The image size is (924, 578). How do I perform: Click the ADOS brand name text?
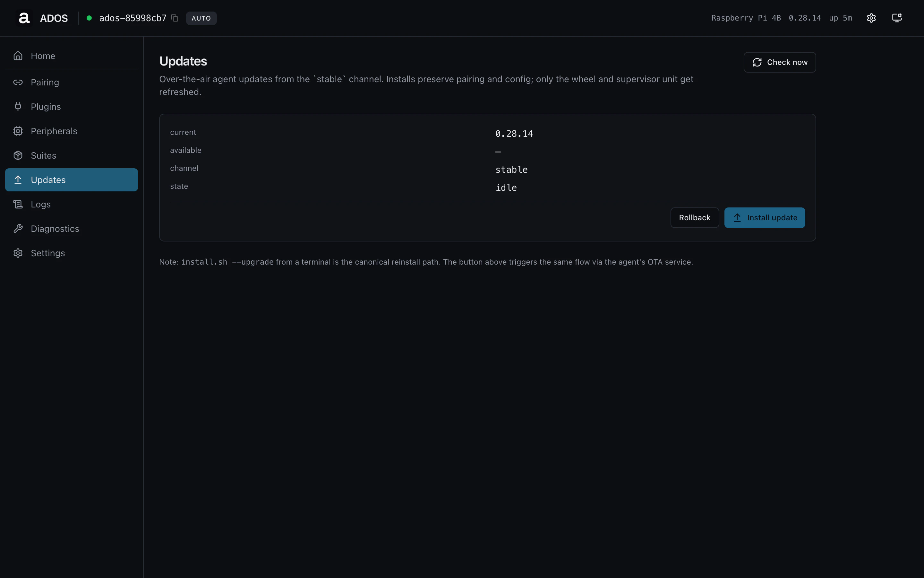[x=54, y=18]
